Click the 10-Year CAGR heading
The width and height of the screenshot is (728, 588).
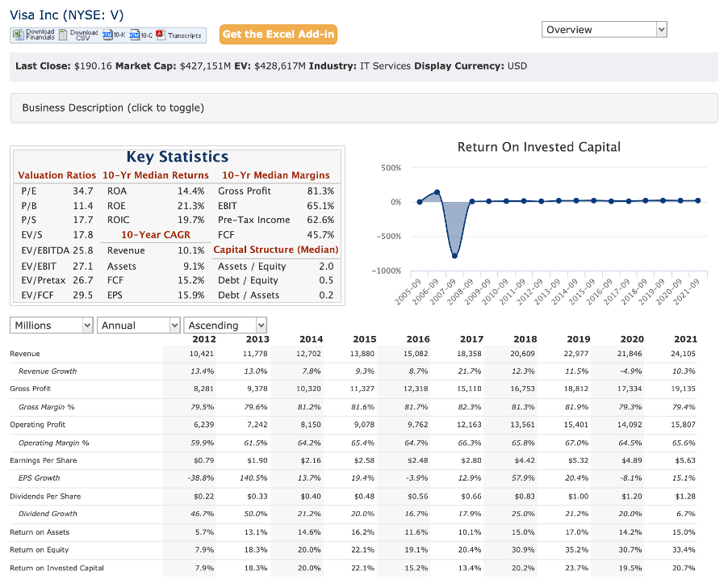156,235
